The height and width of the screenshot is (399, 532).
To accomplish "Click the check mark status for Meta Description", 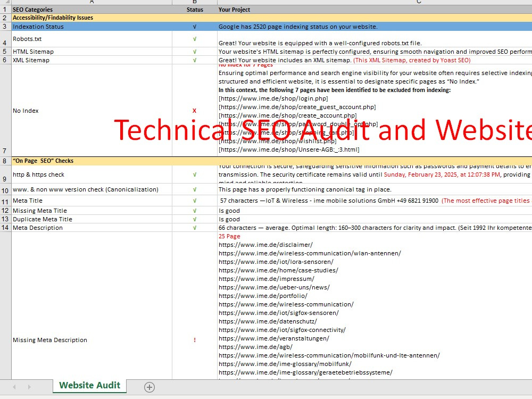I will pyautogui.click(x=195, y=228).
